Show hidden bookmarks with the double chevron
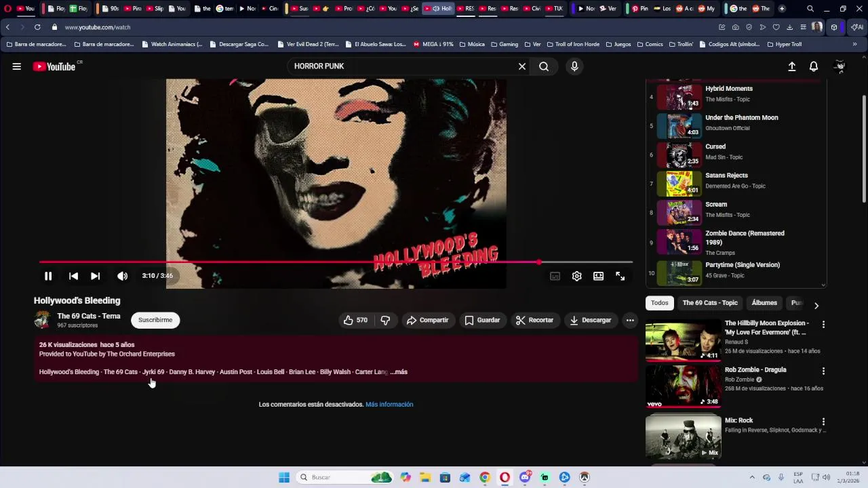The image size is (868, 488). pos(854,44)
